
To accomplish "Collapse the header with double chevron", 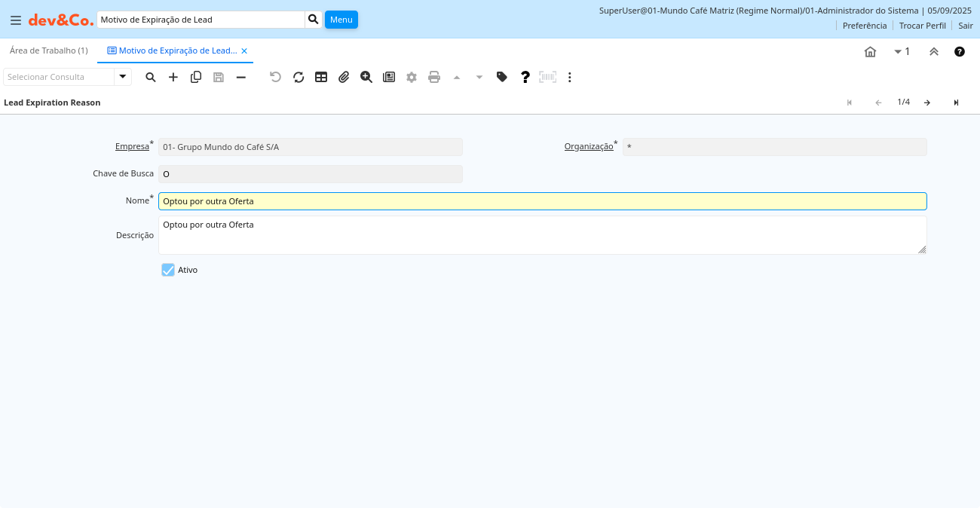I will coord(934,51).
